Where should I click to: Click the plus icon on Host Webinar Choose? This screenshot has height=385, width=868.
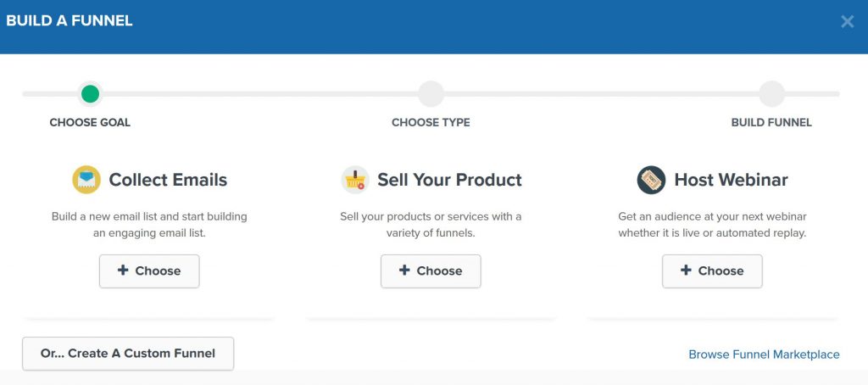tap(686, 271)
